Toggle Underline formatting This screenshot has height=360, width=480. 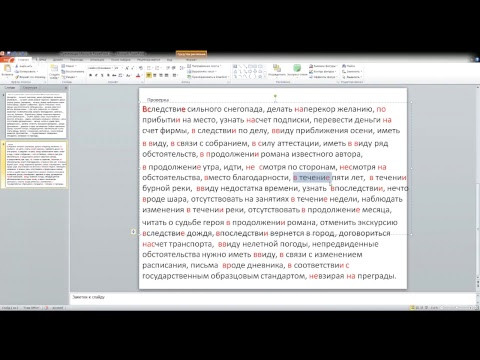point(102,75)
